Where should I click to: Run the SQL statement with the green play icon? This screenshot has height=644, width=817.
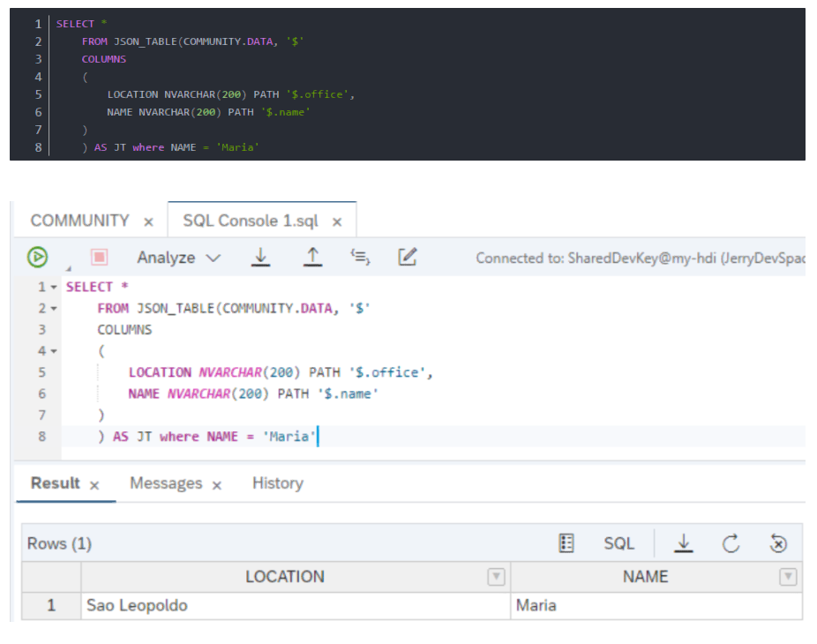38,257
